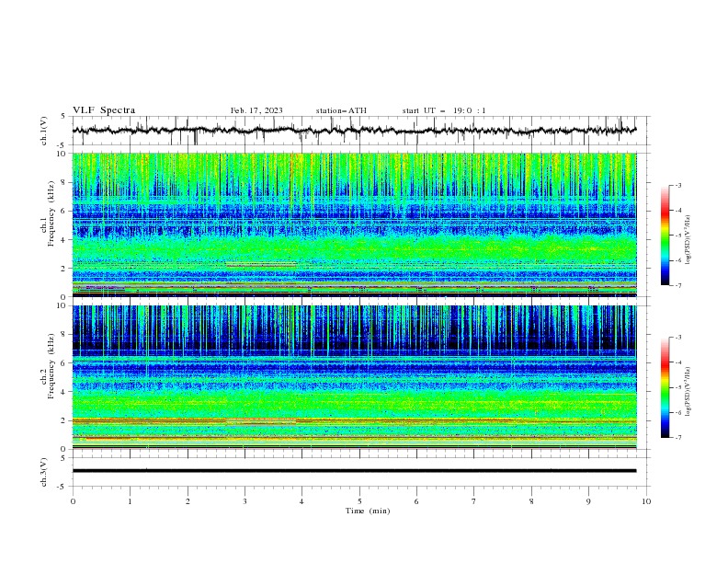Click time axis tick label 4
The width and height of the screenshot is (728, 563).
[301, 501]
